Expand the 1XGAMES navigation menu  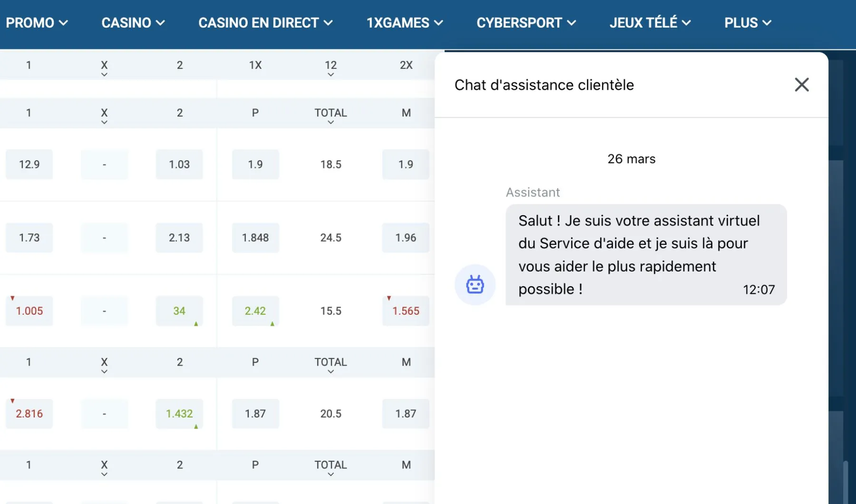(404, 22)
